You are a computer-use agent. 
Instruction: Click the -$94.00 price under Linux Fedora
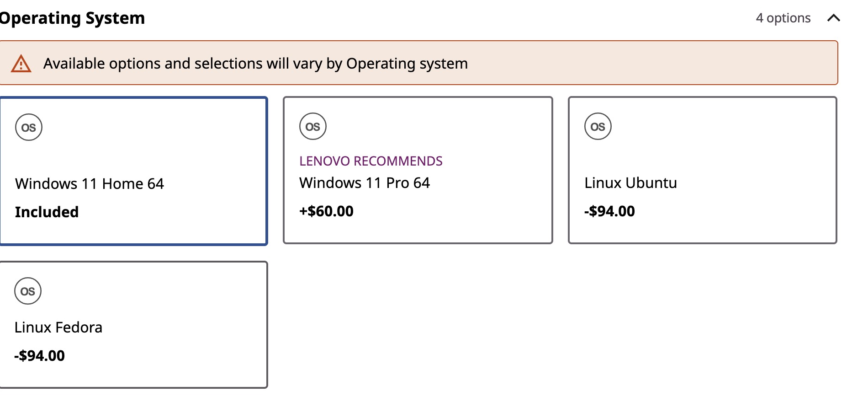[x=39, y=356]
